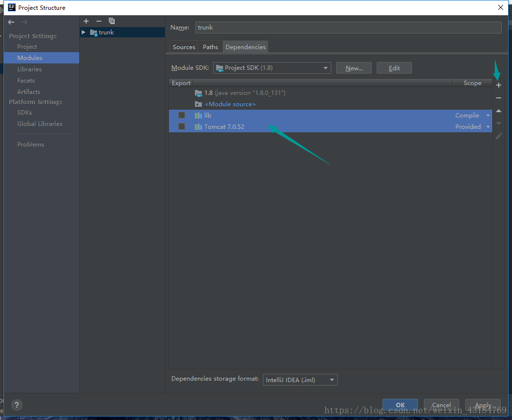Select the Tomcat 7.0.52 dependency row

[330, 126]
